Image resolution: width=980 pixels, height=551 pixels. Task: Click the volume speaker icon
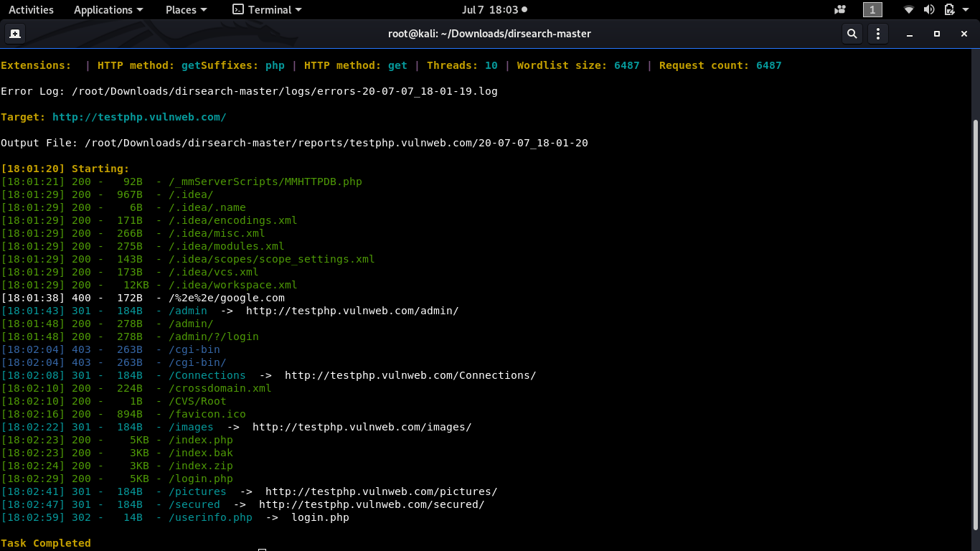tap(929, 10)
